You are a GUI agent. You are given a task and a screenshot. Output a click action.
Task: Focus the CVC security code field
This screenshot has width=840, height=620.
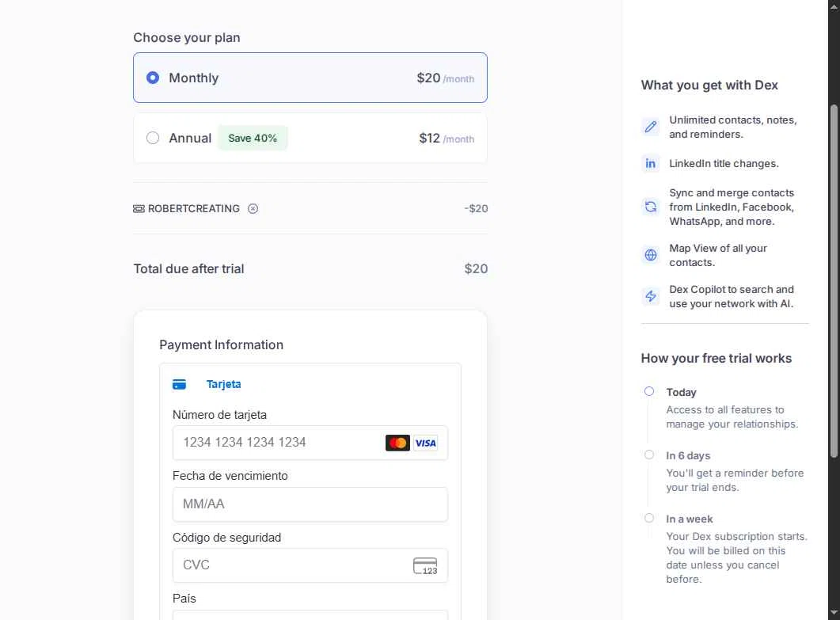click(310, 565)
